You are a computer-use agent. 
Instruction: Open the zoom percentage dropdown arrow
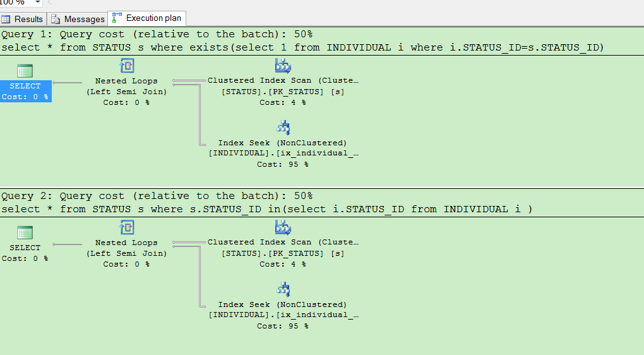pos(37,3)
